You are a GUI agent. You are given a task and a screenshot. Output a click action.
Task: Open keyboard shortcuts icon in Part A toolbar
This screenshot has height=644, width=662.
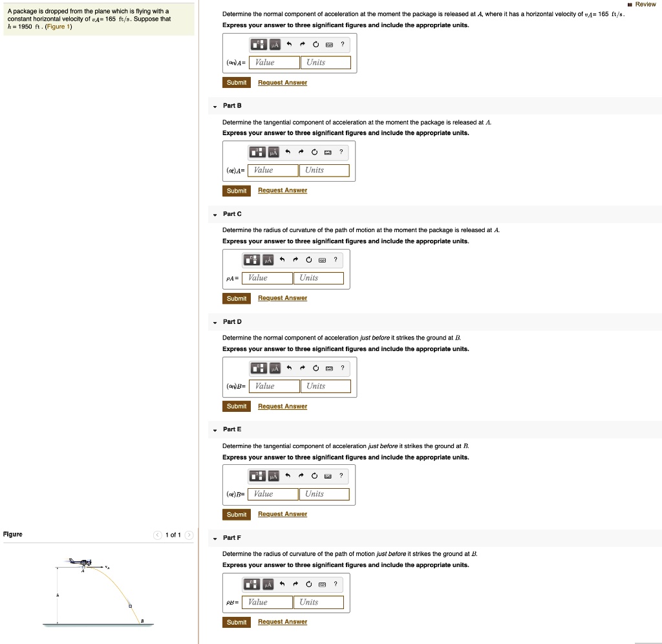point(329,45)
